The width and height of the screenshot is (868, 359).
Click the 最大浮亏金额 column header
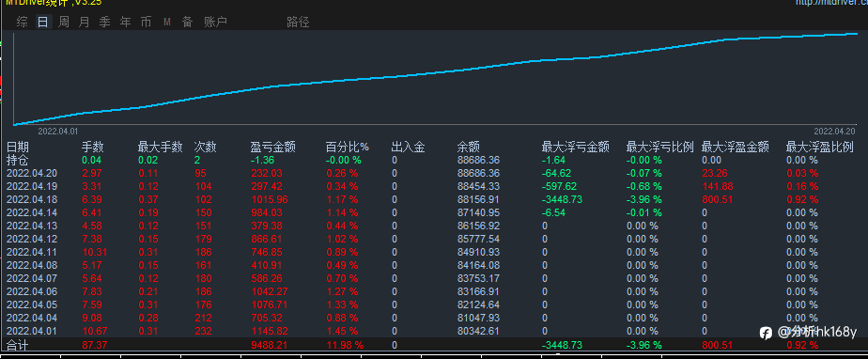click(x=575, y=147)
